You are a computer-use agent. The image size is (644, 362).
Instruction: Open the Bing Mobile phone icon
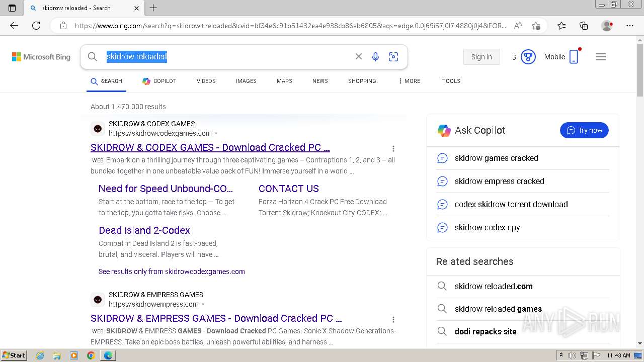click(x=574, y=57)
